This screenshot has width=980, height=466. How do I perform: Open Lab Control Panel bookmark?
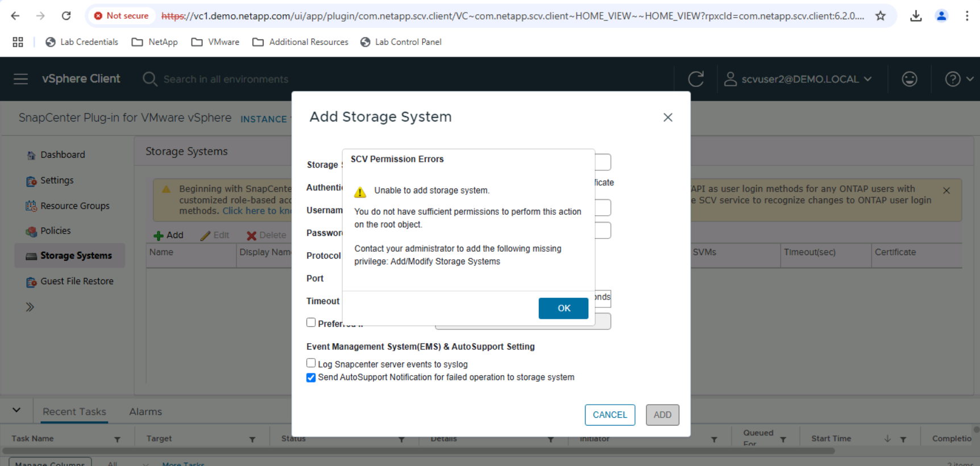(x=401, y=42)
